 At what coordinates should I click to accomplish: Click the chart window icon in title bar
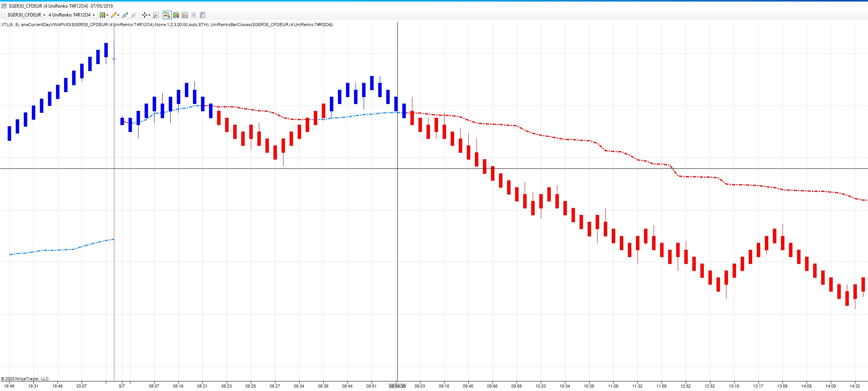tap(5, 6)
